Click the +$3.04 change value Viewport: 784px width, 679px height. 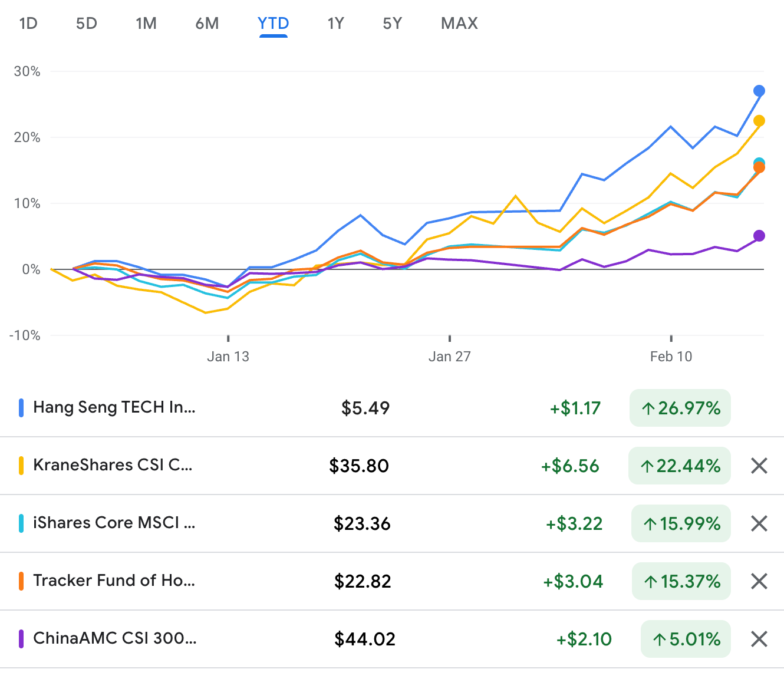click(x=573, y=581)
